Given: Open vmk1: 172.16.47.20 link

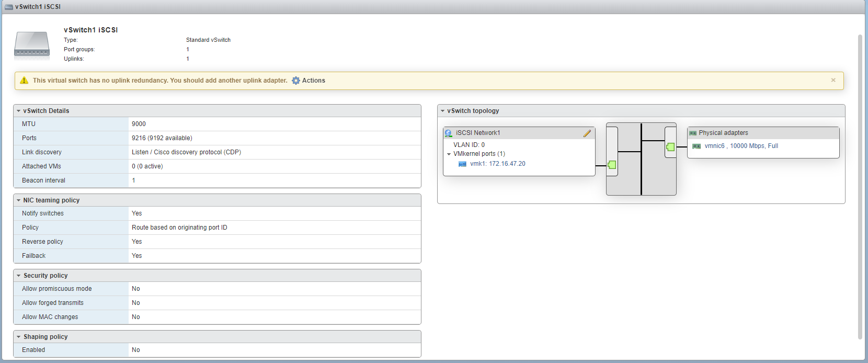Looking at the screenshot, I should pos(498,164).
